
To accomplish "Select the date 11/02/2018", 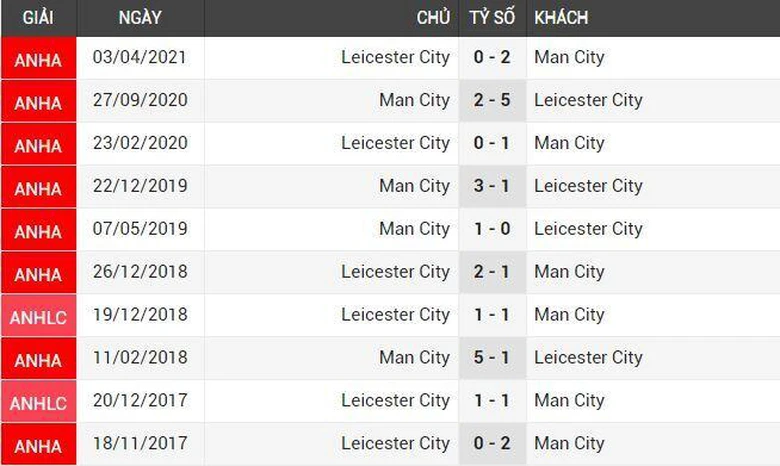I will pyautogui.click(x=140, y=358).
